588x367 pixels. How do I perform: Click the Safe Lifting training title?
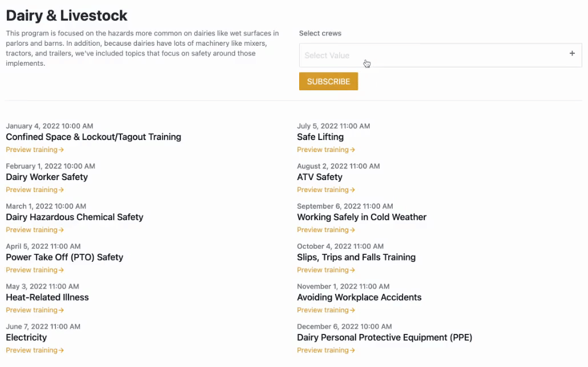pos(320,137)
